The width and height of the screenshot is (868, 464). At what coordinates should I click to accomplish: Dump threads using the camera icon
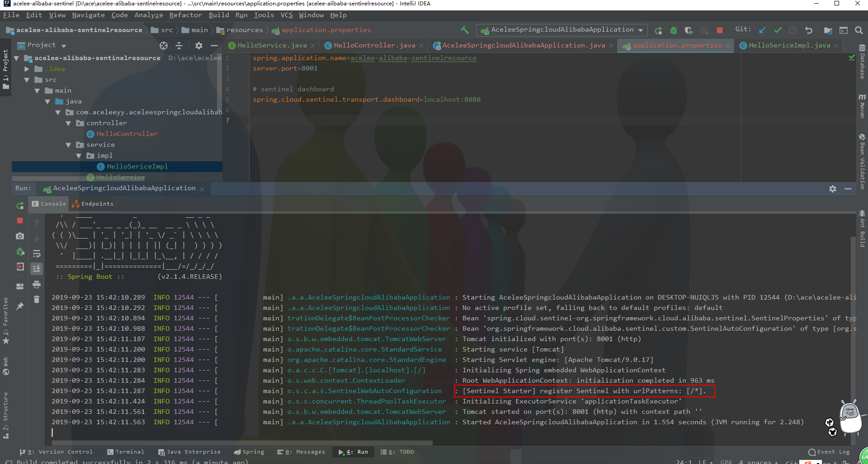(x=20, y=236)
